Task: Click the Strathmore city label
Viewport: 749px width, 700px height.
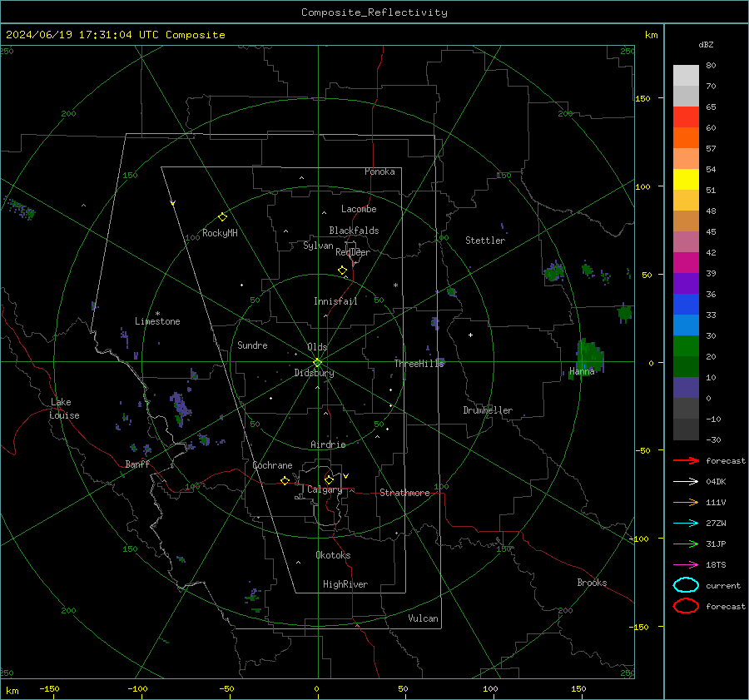Action: click(x=404, y=493)
